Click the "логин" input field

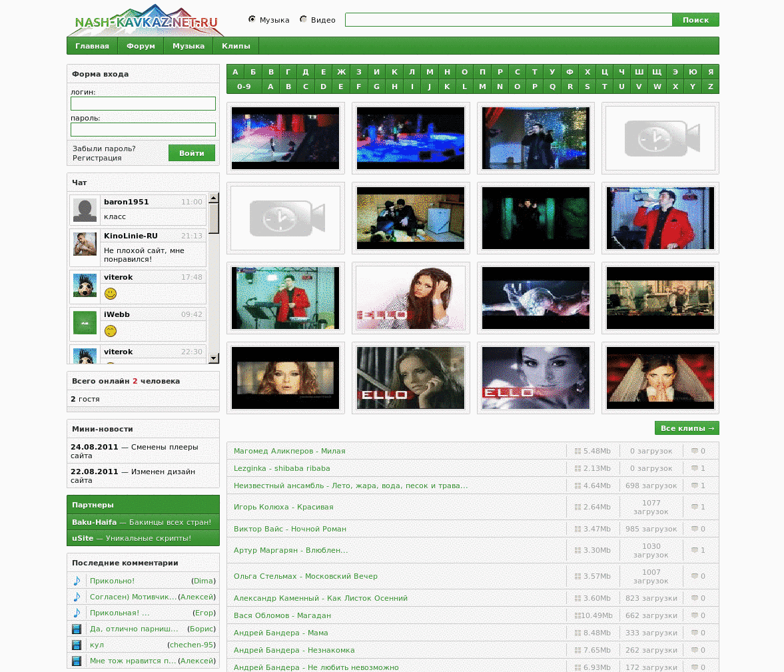coord(143,104)
